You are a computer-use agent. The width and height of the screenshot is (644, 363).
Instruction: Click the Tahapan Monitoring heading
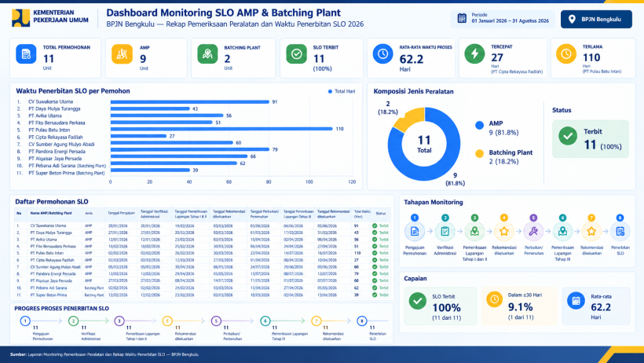(x=434, y=202)
